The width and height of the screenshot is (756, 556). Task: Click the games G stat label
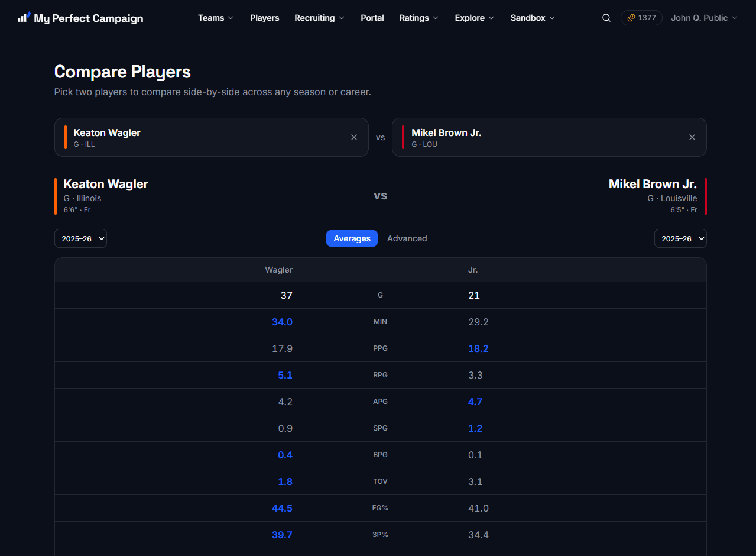click(x=380, y=295)
